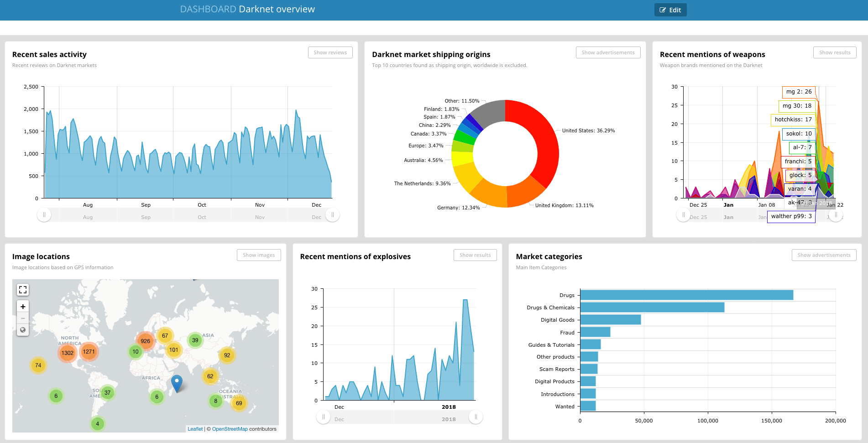Open the 69 map cluster marker
868x443 pixels.
tap(239, 403)
